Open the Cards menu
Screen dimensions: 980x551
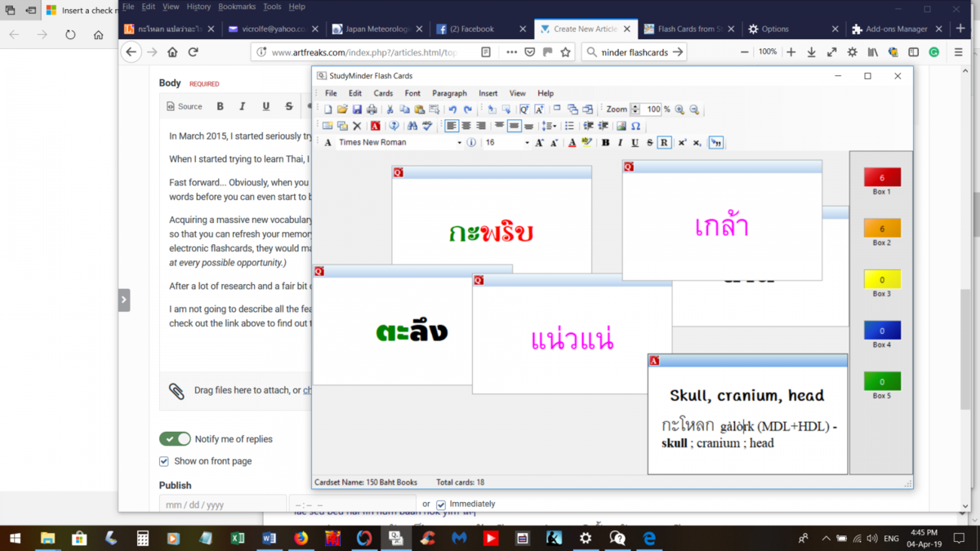click(x=383, y=93)
